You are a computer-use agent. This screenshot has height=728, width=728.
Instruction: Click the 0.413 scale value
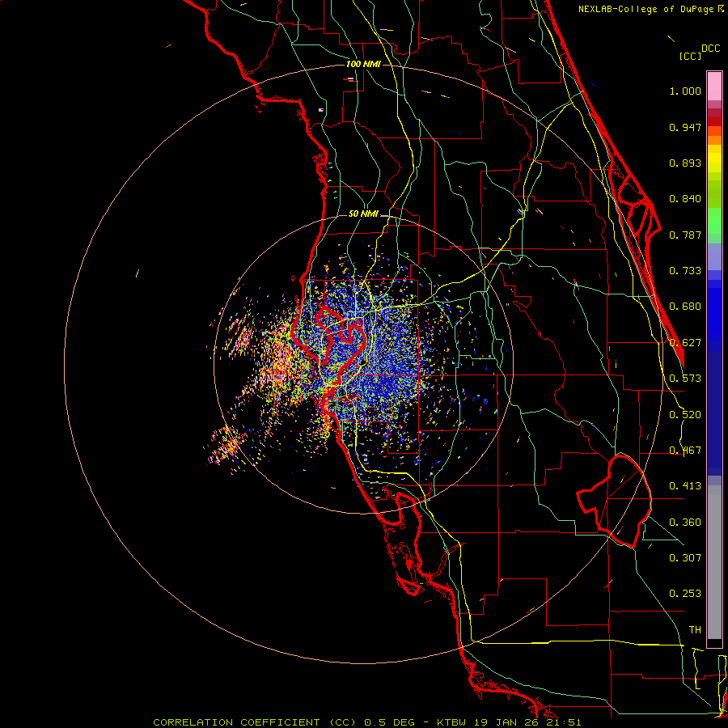tap(685, 486)
